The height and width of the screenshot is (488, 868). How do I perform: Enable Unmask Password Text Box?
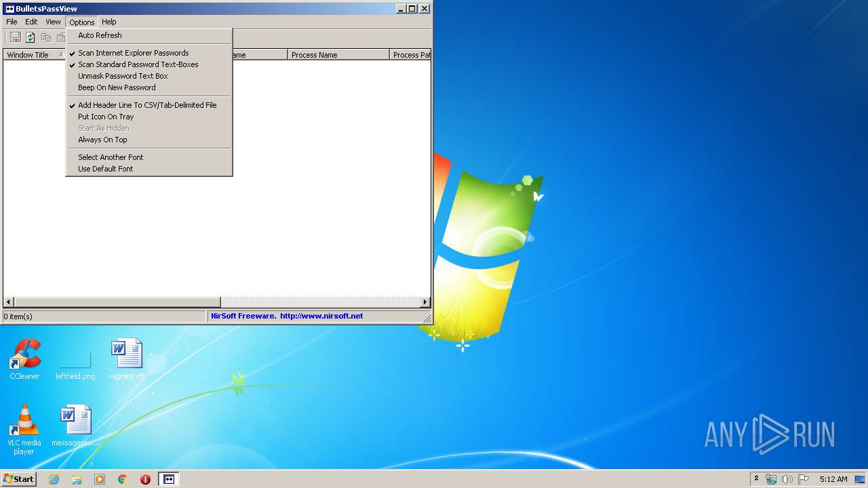coord(149,76)
